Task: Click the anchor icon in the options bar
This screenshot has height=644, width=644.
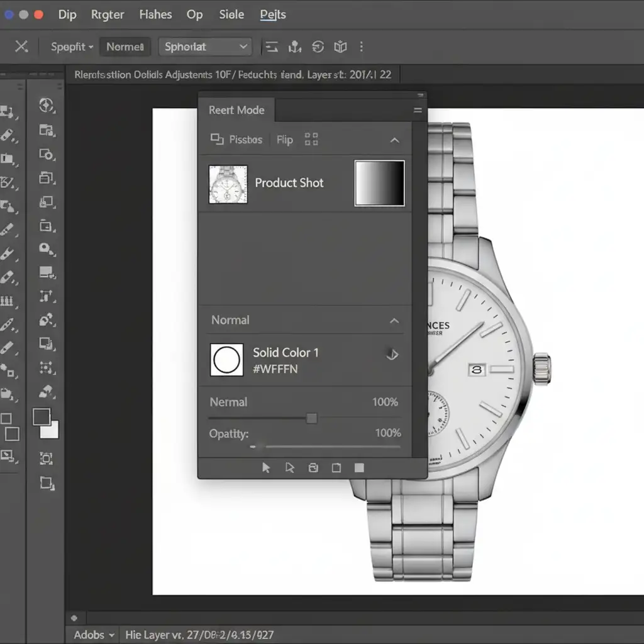Action: [295, 47]
